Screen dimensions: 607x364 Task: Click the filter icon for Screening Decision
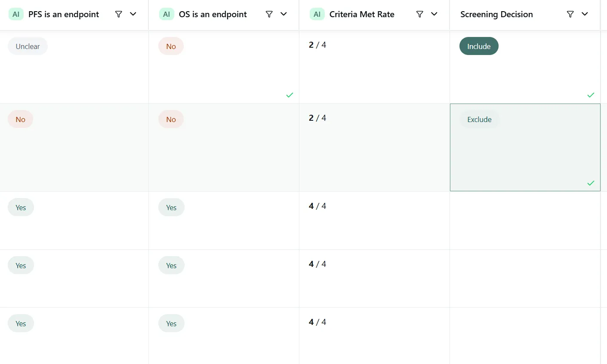(x=570, y=14)
